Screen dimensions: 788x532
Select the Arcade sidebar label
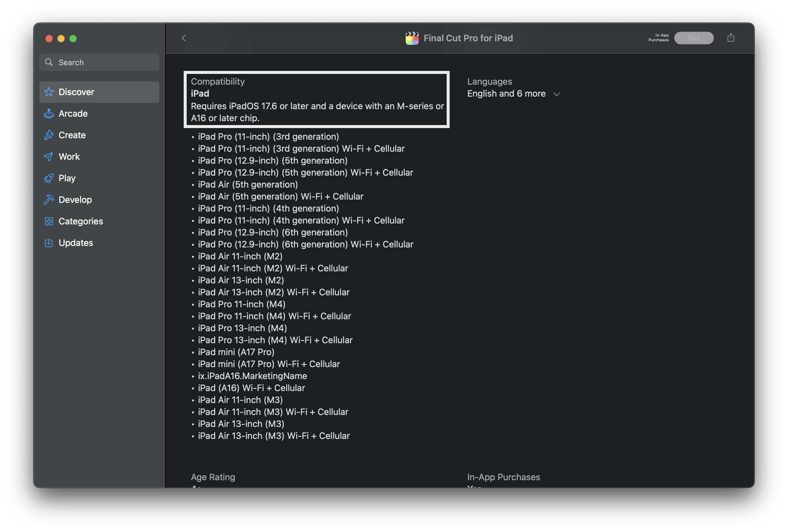point(73,114)
